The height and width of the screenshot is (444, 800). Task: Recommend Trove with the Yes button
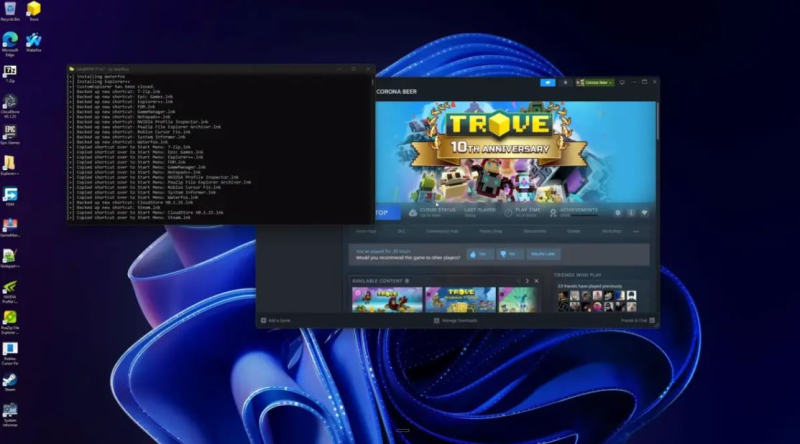click(480, 254)
